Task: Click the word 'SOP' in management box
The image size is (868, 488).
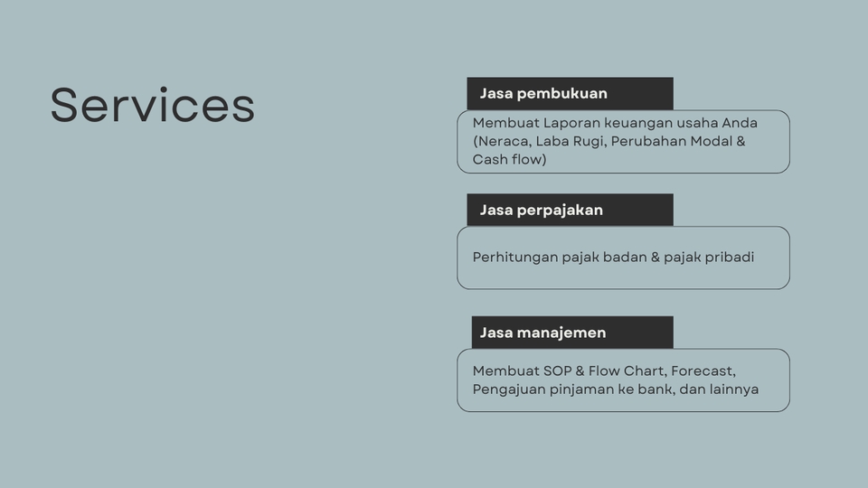Action: pos(558,371)
